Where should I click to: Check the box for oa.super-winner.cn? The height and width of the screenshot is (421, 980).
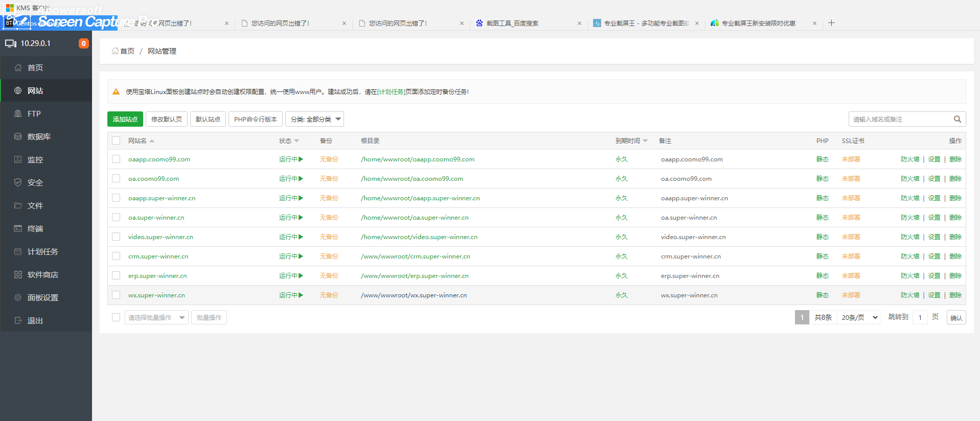tap(116, 217)
